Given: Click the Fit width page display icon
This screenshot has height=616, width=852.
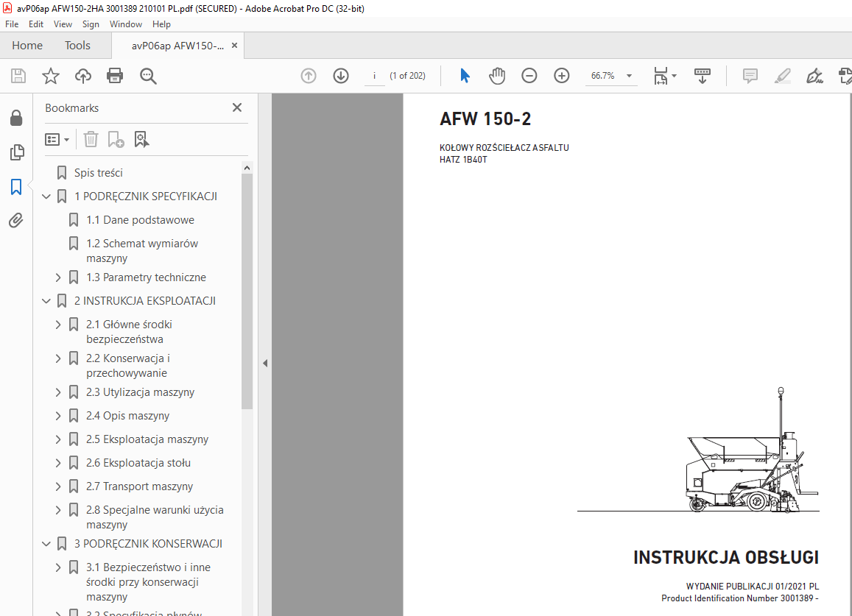Looking at the screenshot, I should click(661, 76).
